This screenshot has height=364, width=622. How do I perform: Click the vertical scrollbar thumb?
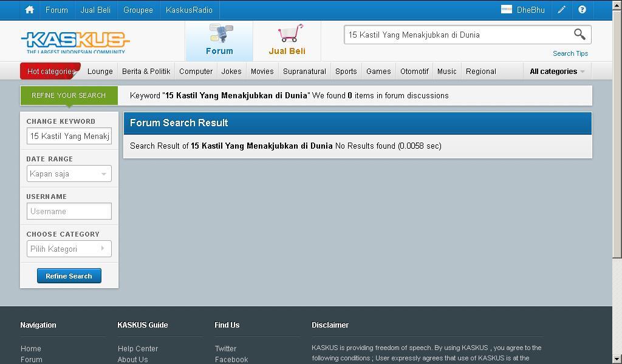617,135
